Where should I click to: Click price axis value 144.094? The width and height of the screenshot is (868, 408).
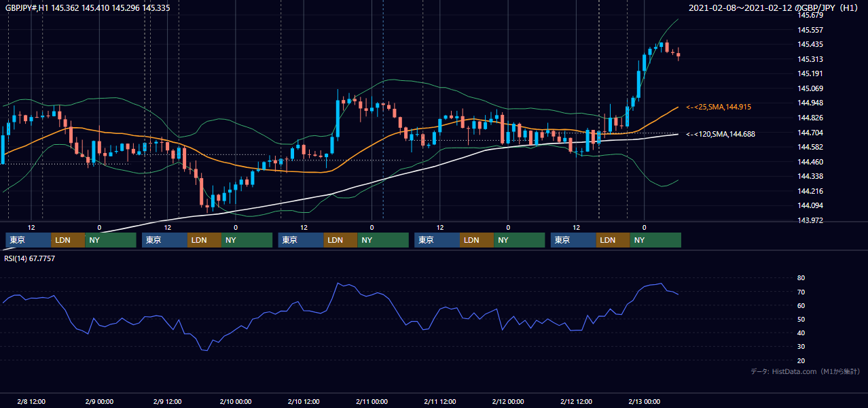[810, 205]
